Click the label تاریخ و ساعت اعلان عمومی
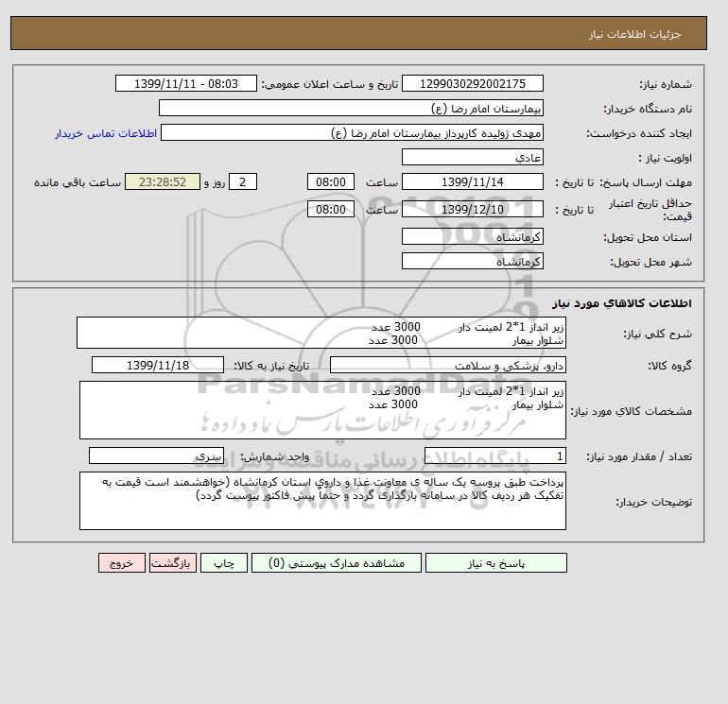 pos(330,84)
